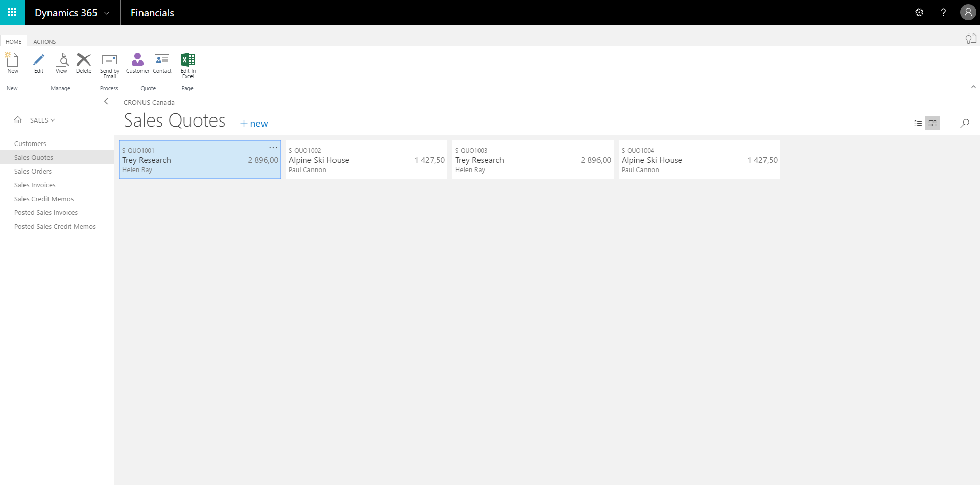Click Paul Cannon on S-QUO1004 tile
The height and width of the screenshot is (485, 980).
pyautogui.click(x=640, y=170)
